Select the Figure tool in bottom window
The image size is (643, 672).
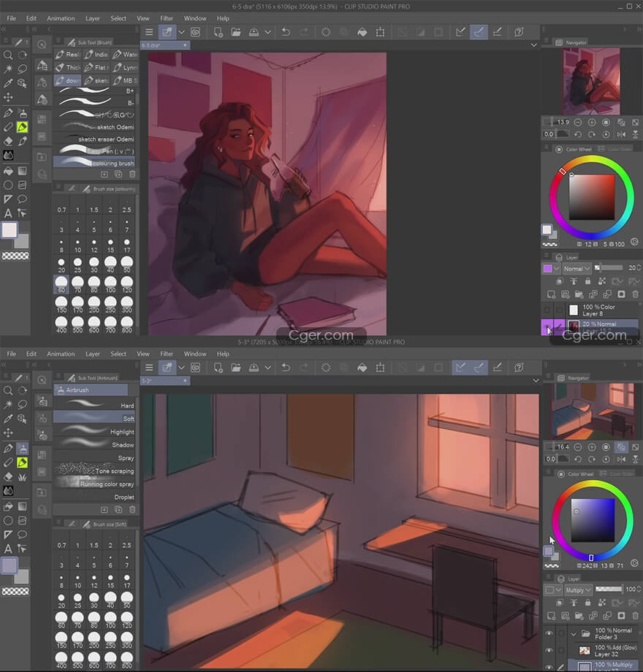pyautogui.click(x=8, y=520)
